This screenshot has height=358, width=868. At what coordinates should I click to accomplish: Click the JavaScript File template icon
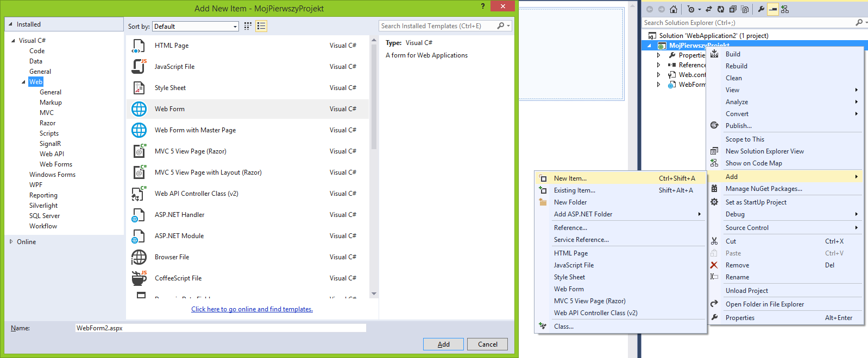[139, 67]
